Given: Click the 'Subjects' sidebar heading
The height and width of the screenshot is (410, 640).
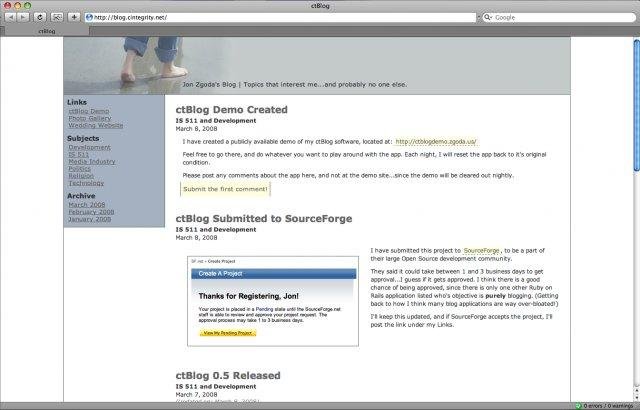Looking at the screenshot, I should pyautogui.click(x=83, y=138).
